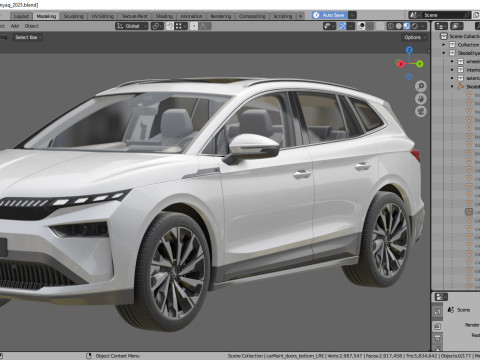The width and height of the screenshot is (480, 360).
Task: Toggle viewport gizmos display
Action: click(x=342, y=26)
